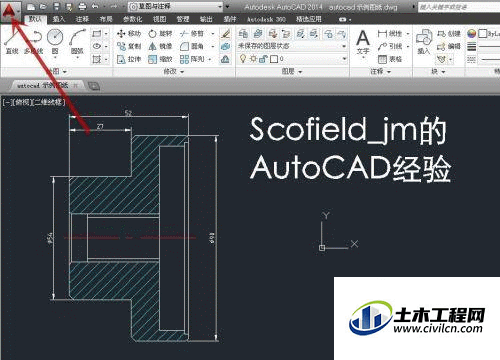
Task: Select the Linear dimension (线性) tool
Action: pos(390,33)
